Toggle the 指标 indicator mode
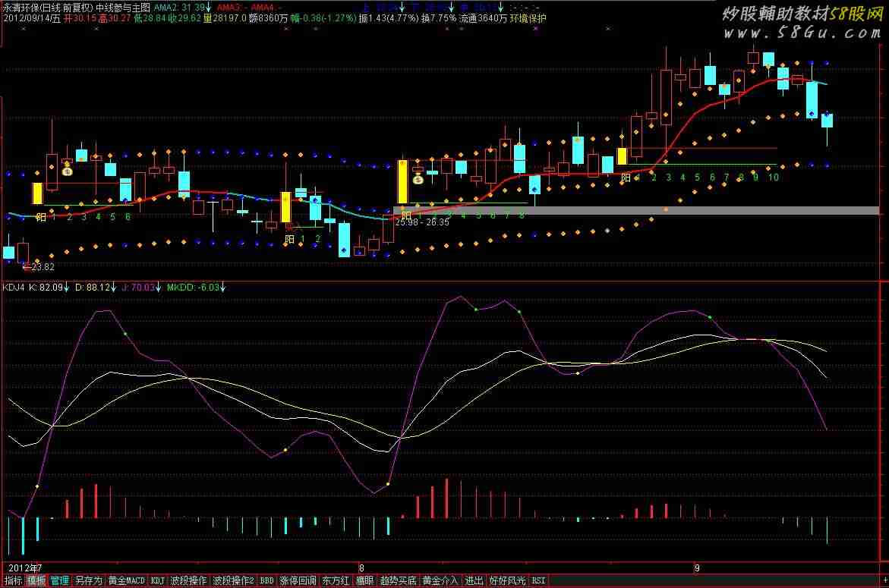889x588 pixels. point(13,581)
